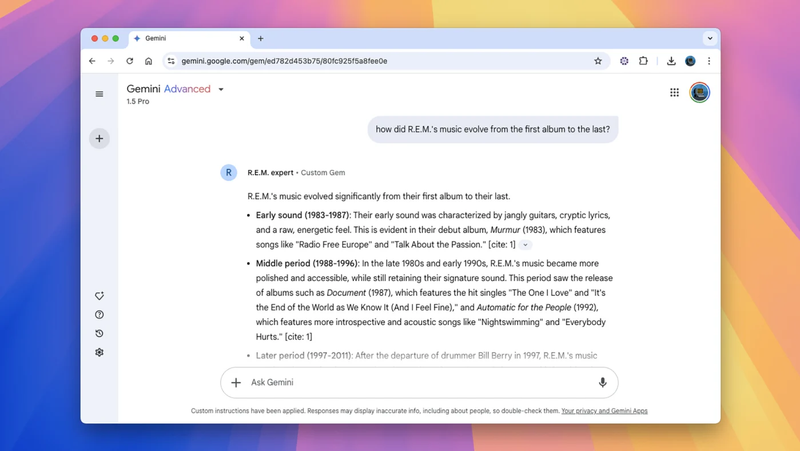Open Help icon in left sidebar
Screen dimensions: 800x451
(x=99, y=315)
